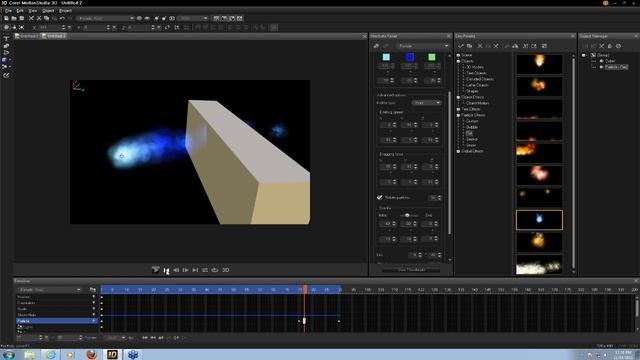Click the key icon beside timeline dropdown
Image resolution: width=640 pixels, height=360 pixels.
(93, 289)
